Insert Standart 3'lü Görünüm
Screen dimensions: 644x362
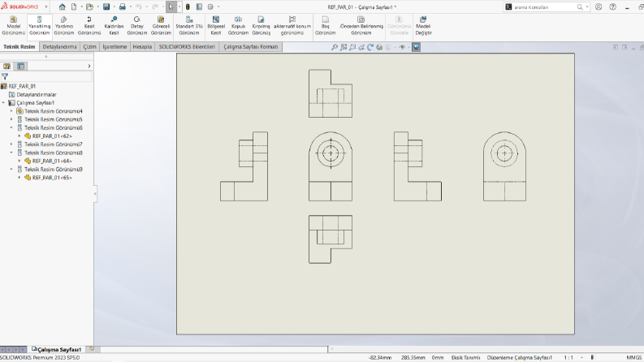(189, 26)
